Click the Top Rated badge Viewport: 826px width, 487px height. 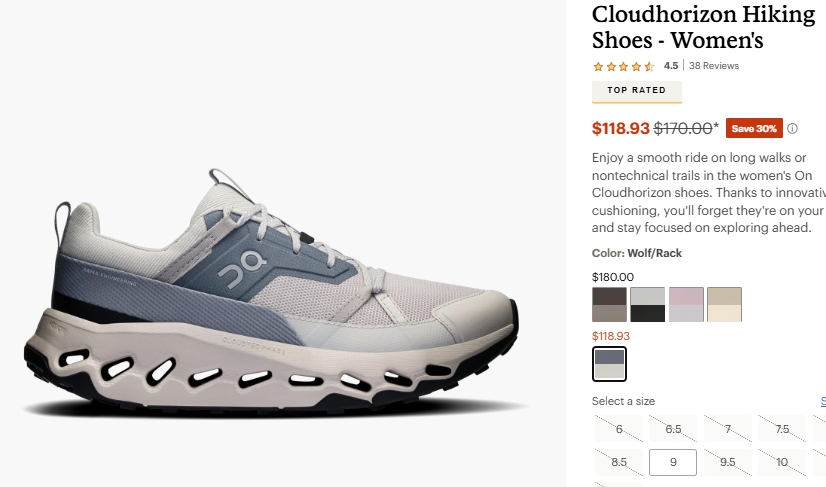coord(636,91)
